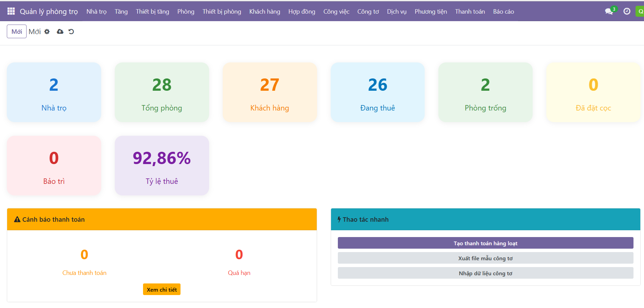Open the activities clock icon
Image resolution: width=644 pixels, height=308 pixels.
click(x=627, y=11)
